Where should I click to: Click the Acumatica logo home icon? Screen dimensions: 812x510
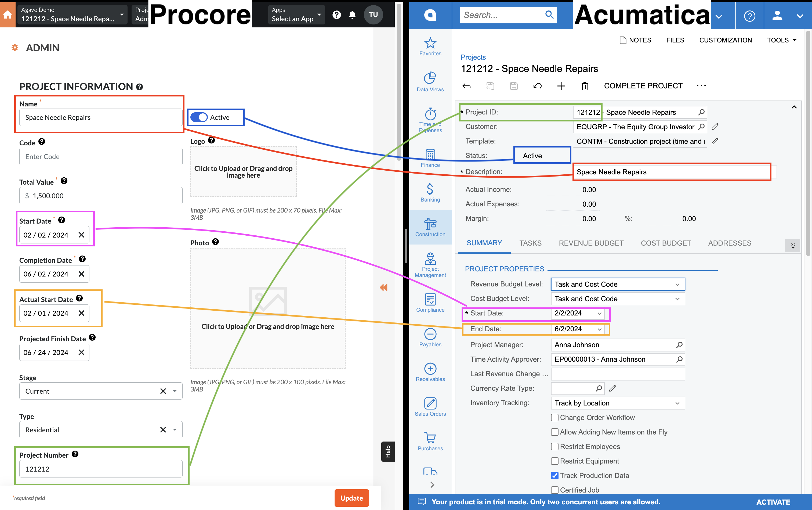pyautogui.click(x=430, y=15)
